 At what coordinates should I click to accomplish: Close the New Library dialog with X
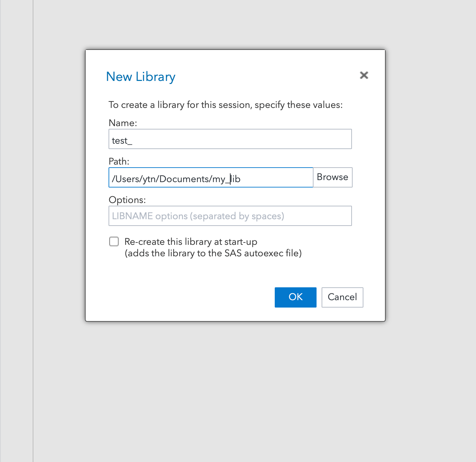tap(364, 75)
